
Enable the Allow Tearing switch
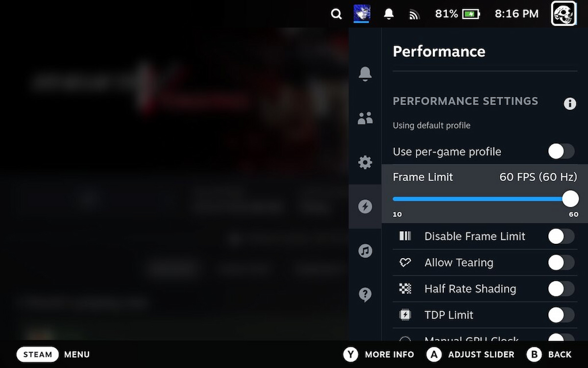coord(561,263)
